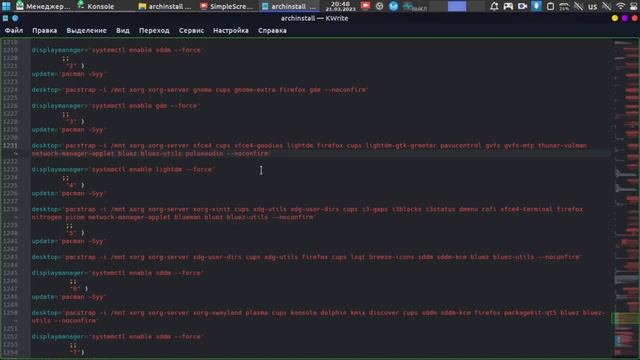Click the scrollbar minimap on the editor's right side

[x=626, y=198]
